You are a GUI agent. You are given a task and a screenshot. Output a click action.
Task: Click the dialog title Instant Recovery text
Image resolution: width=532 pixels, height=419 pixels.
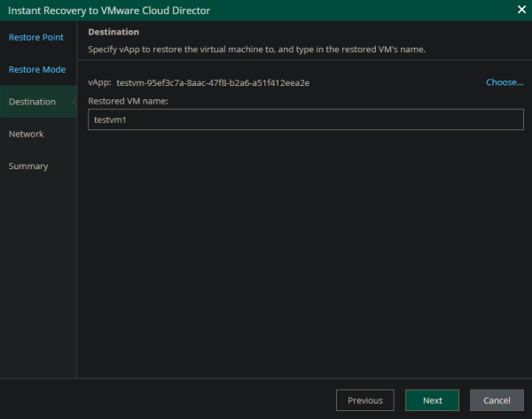tap(109, 11)
